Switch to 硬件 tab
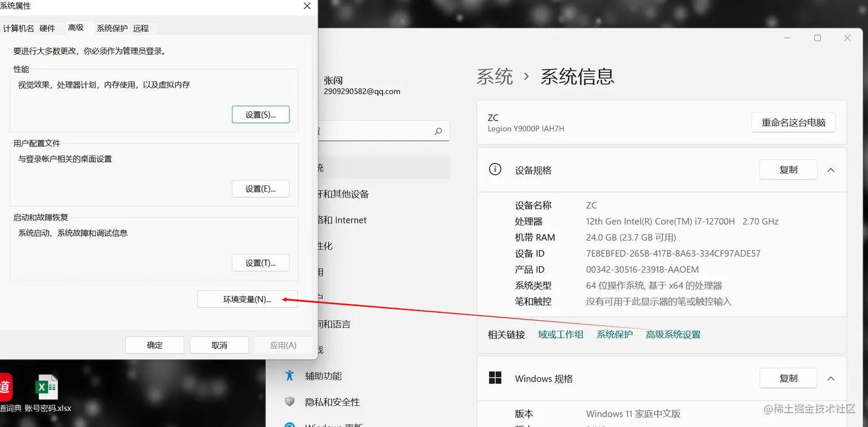This screenshot has width=868, height=427. [48, 28]
